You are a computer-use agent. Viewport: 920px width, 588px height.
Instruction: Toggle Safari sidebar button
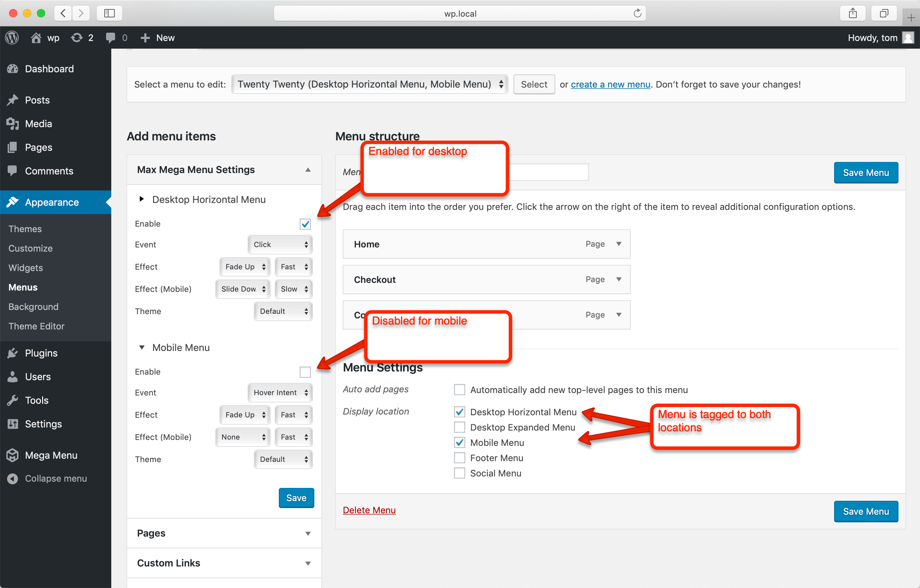point(109,13)
